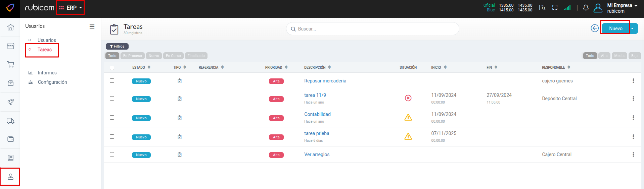Toggle fullscreen mode icon in top bar
The image size is (644, 189).
coord(555,8)
